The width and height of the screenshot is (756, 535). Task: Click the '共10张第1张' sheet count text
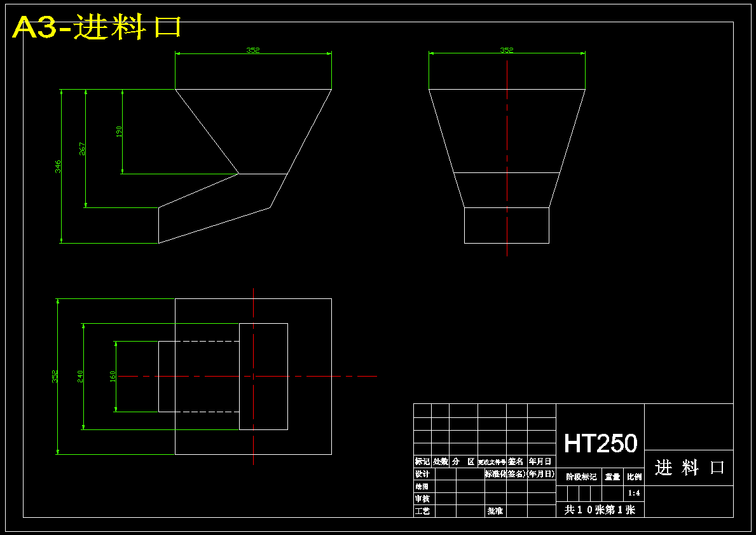tap(600, 510)
